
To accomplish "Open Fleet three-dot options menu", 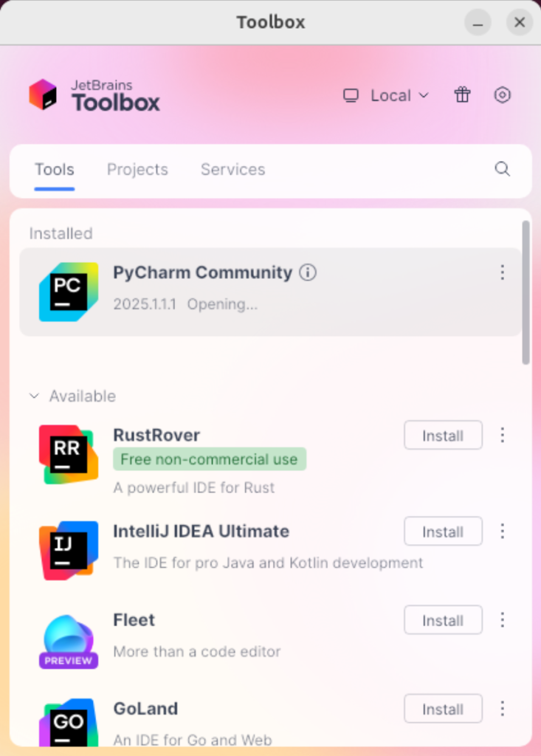I will (x=503, y=620).
